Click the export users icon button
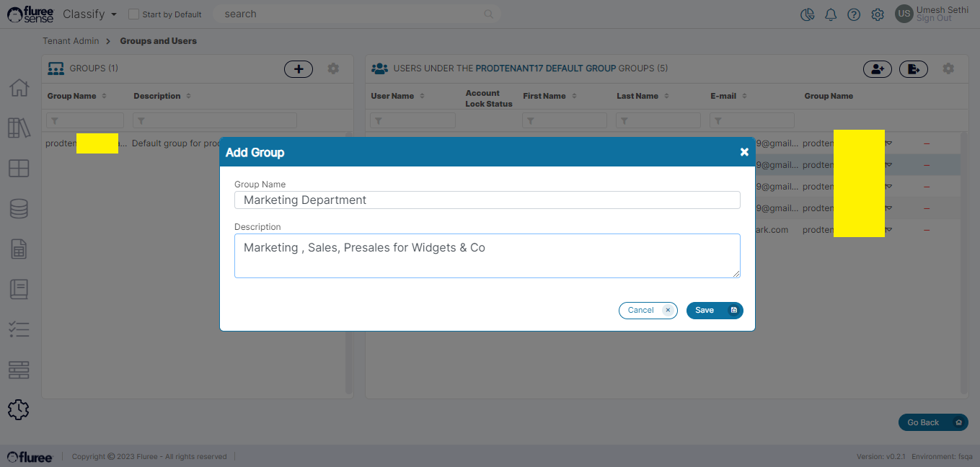 pos(913,69)
